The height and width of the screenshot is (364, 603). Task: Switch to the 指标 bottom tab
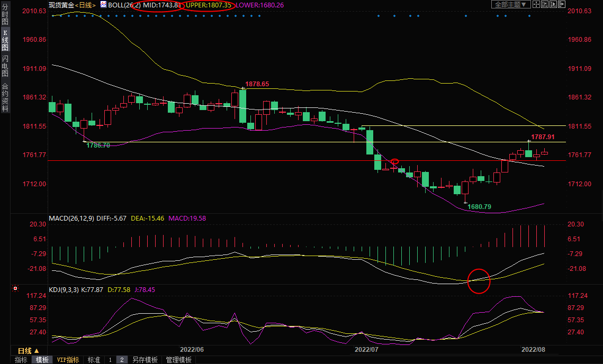[x=21, y=360]
